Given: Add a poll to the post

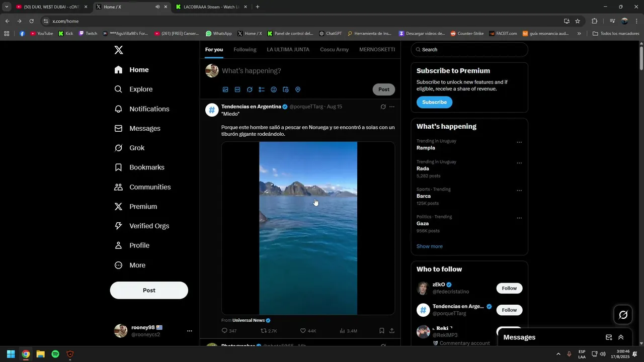Looking at the screenshot, I should click(x=262, y=89).
